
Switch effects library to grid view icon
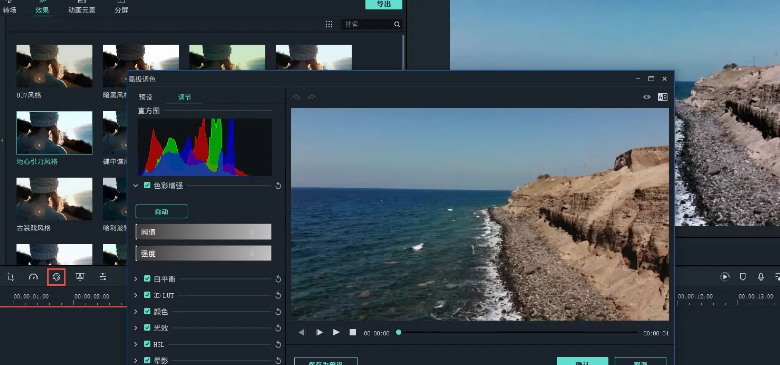329,24
